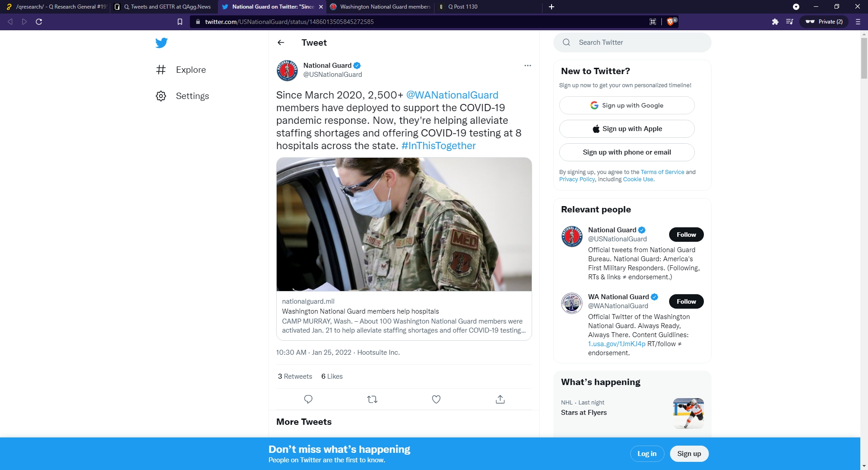Click National Guard avatar in Relevant people
This screenshot has width=868, height=470.
tap(572, 236)
